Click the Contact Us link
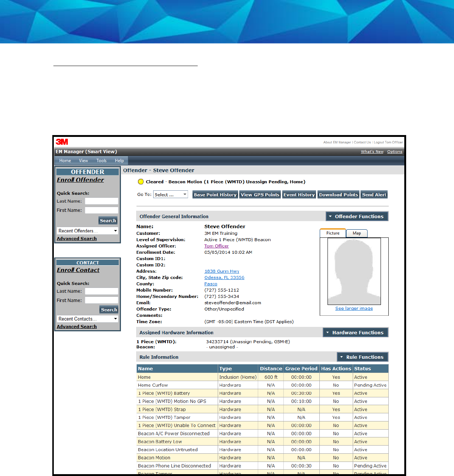Viewport: 454px width, 476px height. point(362,142)
